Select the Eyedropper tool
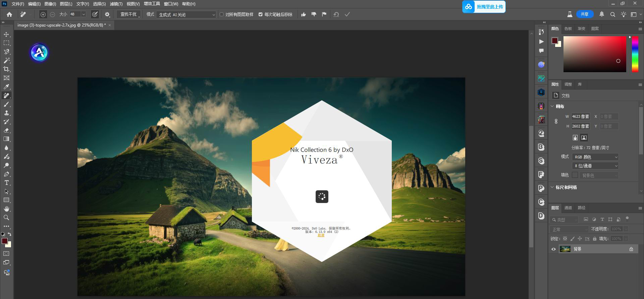644x299 pixels. (6, 87)
